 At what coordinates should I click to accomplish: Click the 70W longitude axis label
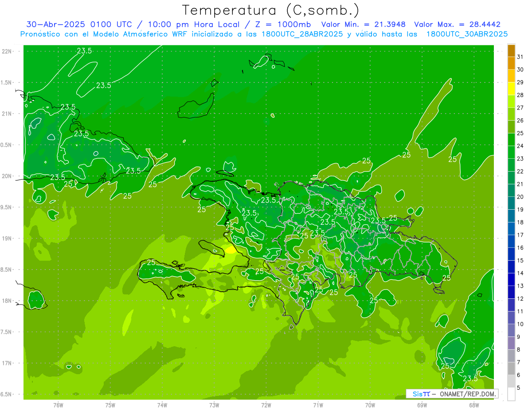370,406
